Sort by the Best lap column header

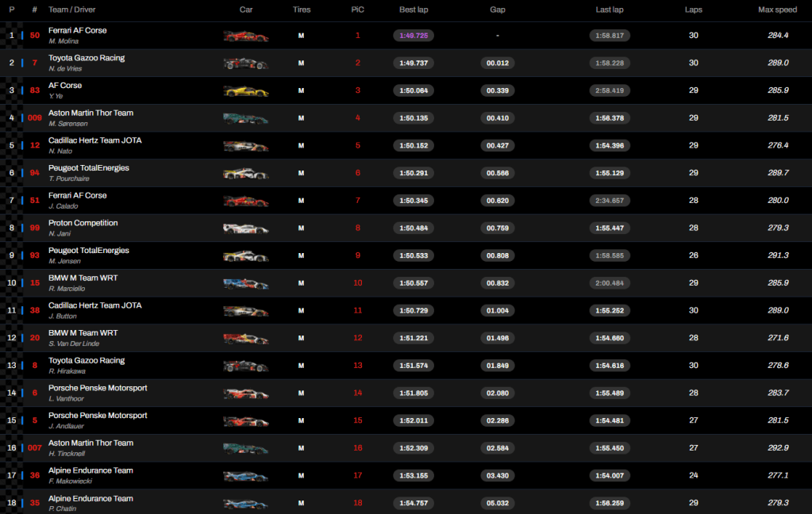(414, 10)
